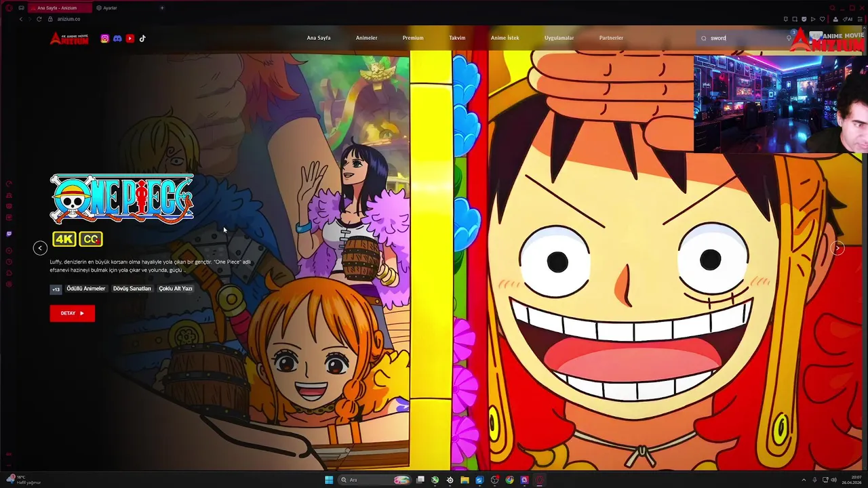Open notifications bell with badge 3
This screenshot has height=488, width=868.
coord(789,38)
